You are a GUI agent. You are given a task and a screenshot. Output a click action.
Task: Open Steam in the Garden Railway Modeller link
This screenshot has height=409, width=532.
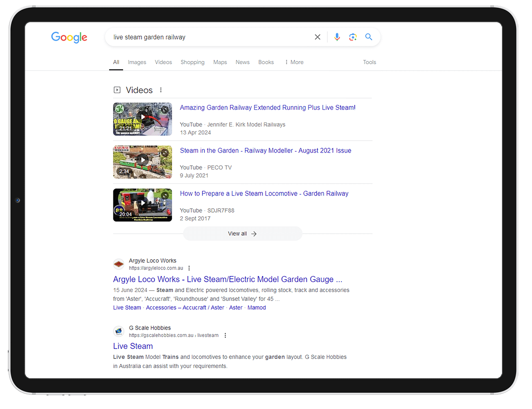(x=266, y=151)
